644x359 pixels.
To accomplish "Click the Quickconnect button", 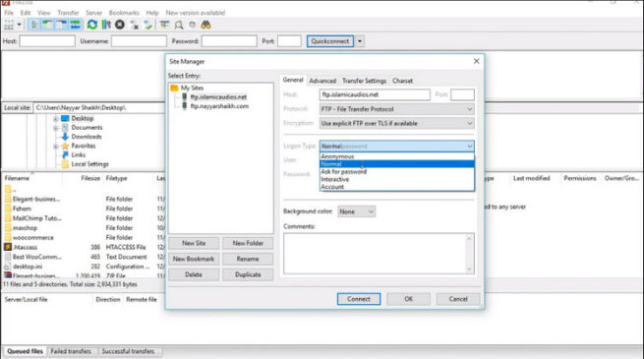I will click(329, 41).
